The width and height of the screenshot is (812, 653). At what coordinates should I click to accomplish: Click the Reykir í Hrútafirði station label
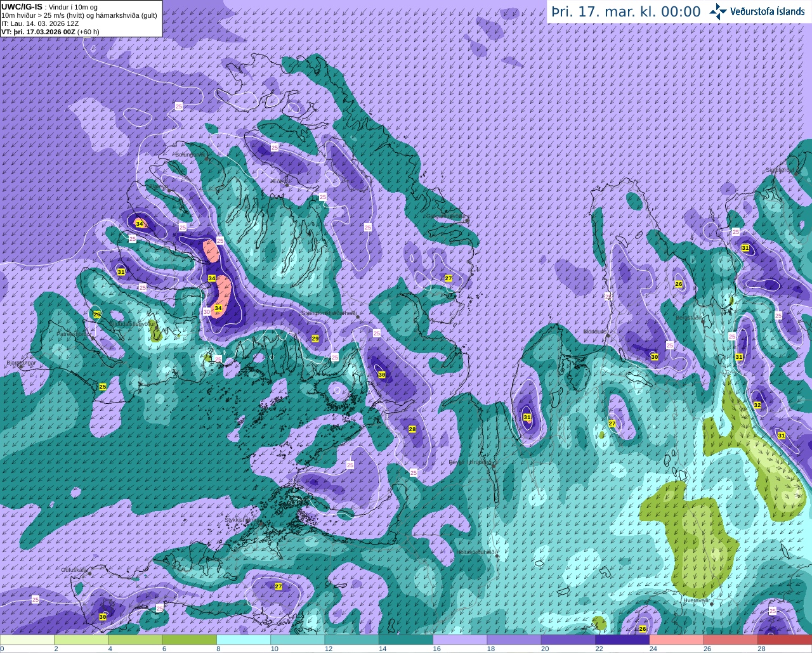coord(471,462)
